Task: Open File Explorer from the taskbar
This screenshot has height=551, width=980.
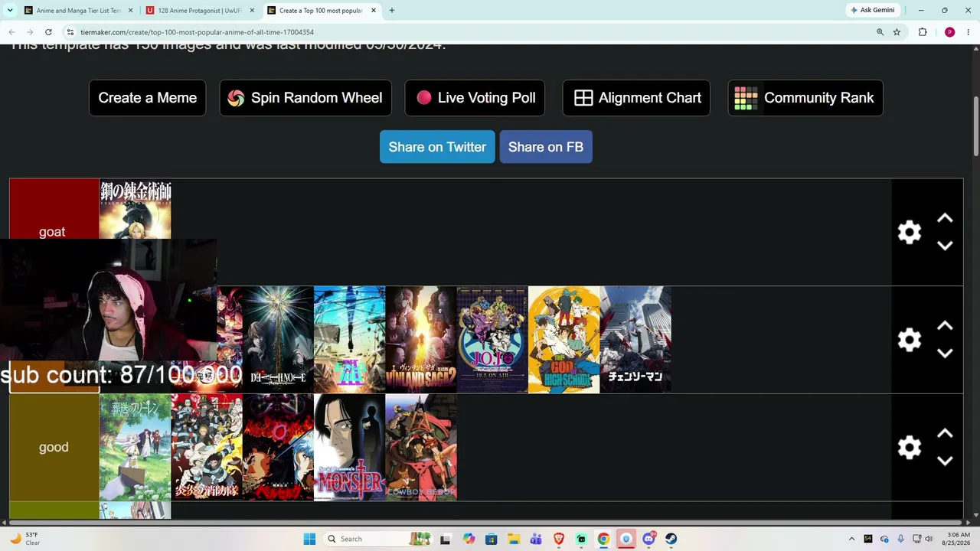Action: [x=514, y=539]
